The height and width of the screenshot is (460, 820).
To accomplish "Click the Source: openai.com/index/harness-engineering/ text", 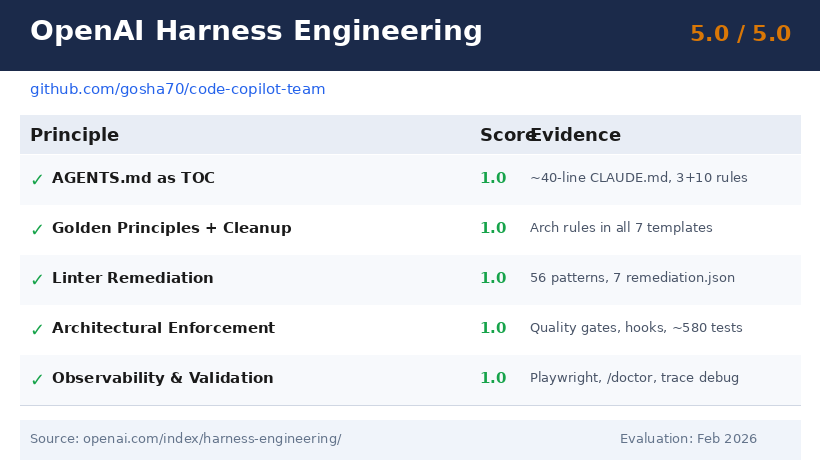I will [x=186, y=439].
